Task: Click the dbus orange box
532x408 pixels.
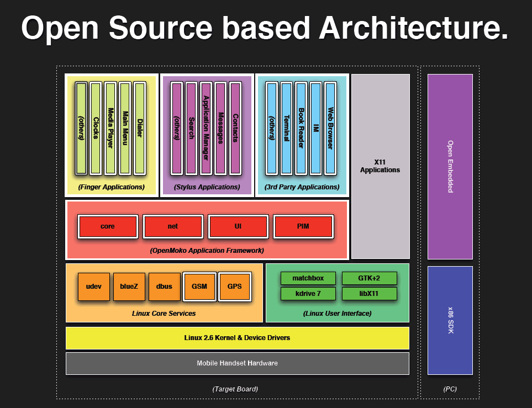Action: [164, 287]
